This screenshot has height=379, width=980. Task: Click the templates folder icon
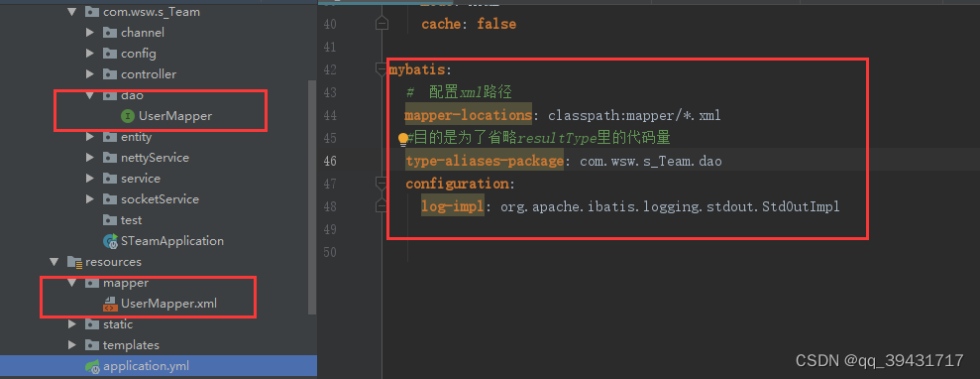[92, 344]
